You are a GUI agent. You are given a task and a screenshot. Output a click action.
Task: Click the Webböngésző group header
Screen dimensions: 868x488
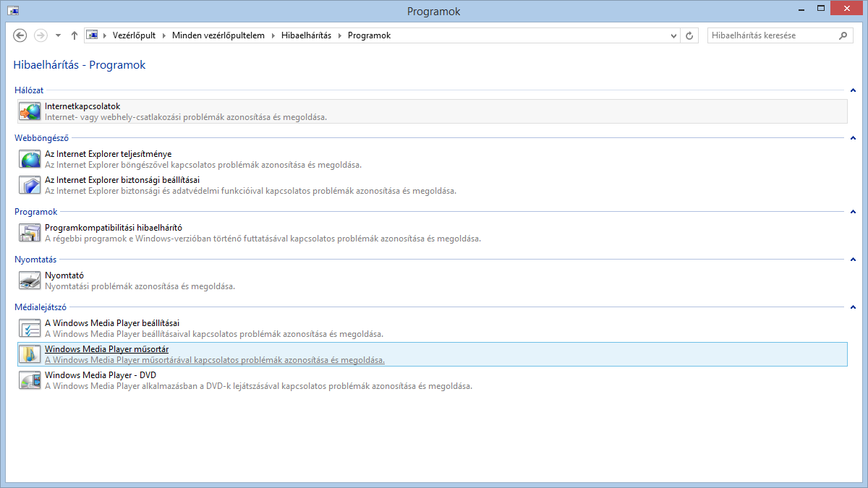[x=41, y=137]
